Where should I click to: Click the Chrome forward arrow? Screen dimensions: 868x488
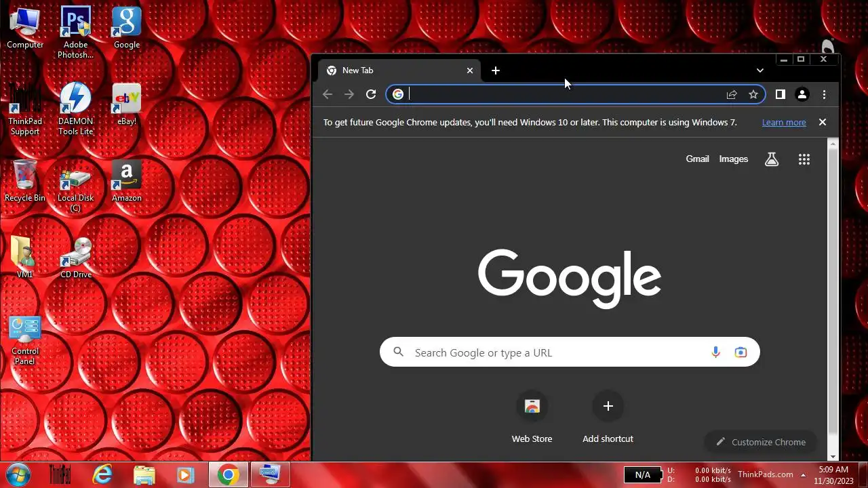pos(349,94)
